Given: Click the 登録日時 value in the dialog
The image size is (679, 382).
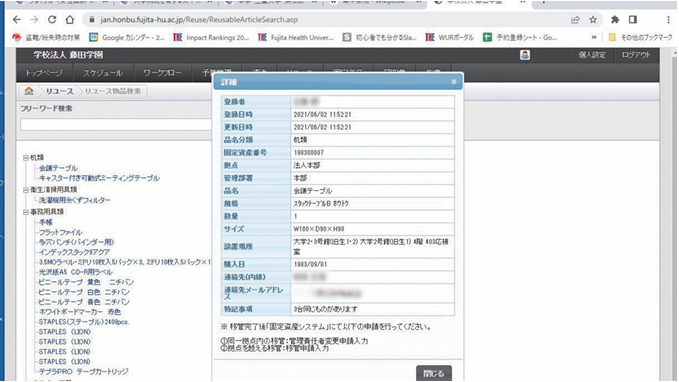Looking at the screenshot, I should [323, 114].
